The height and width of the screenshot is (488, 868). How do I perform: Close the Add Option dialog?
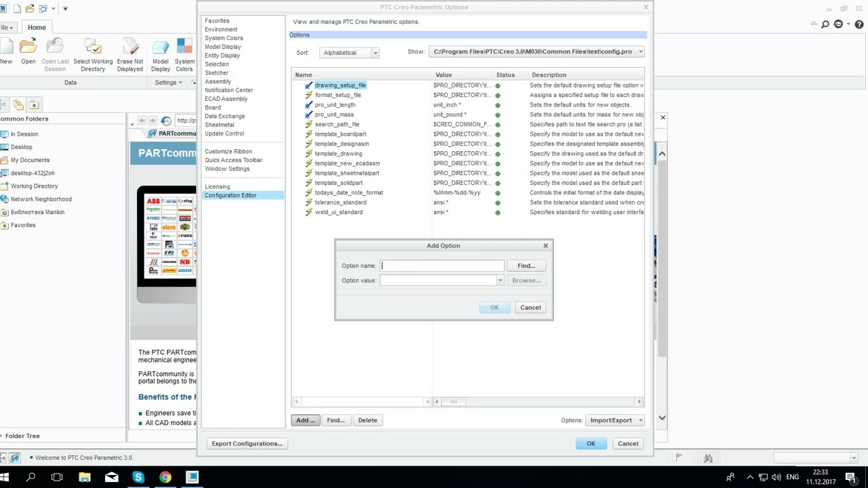[545, 246]
